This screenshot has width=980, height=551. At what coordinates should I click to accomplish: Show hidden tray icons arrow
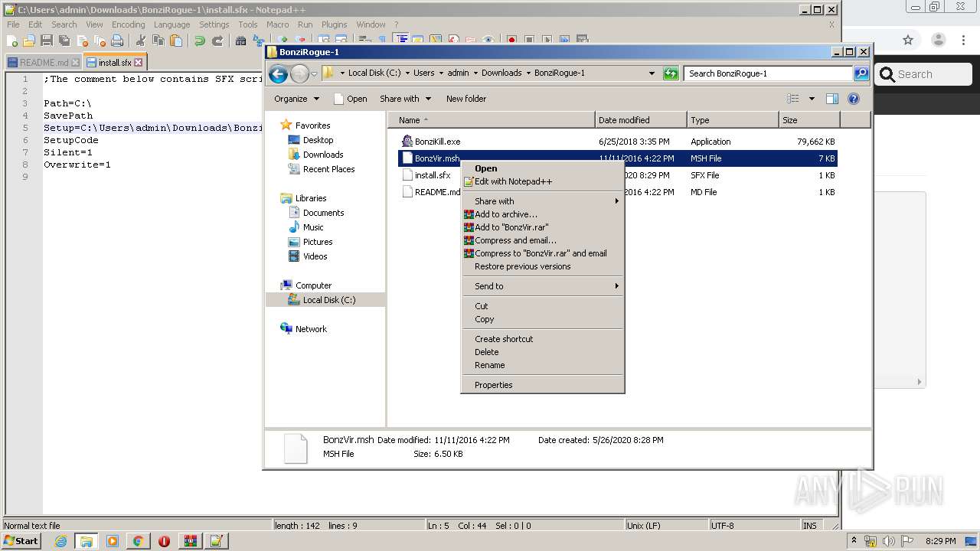coord(854,541)
